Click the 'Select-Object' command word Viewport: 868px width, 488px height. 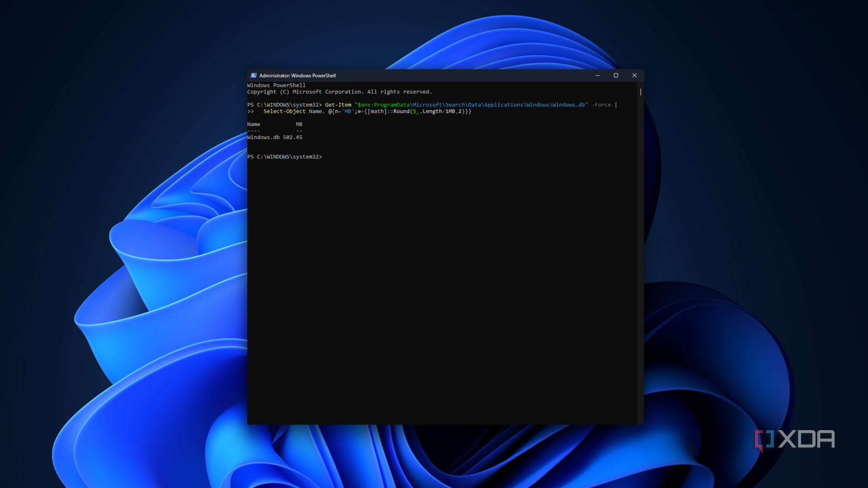point(284,111)
